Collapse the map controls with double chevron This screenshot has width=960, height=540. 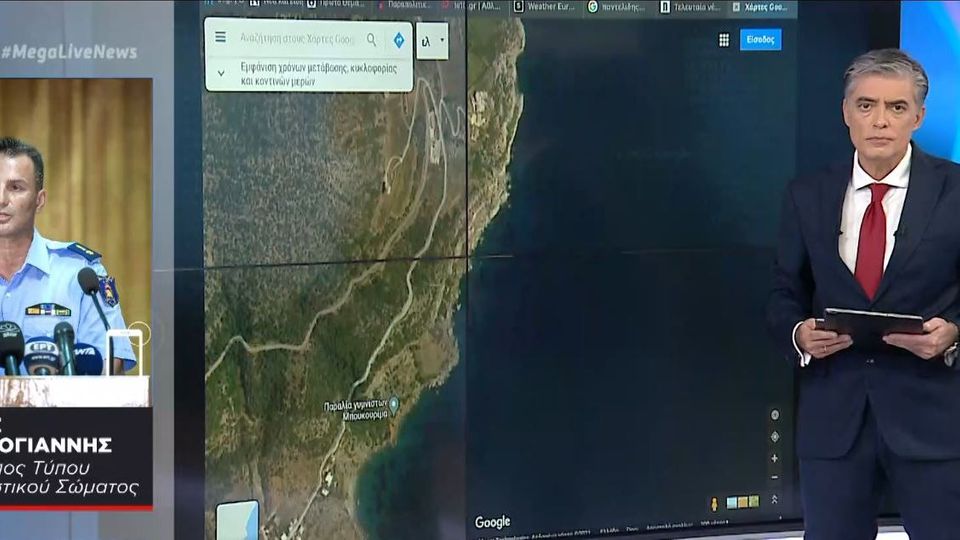click(x=774, y=498)
